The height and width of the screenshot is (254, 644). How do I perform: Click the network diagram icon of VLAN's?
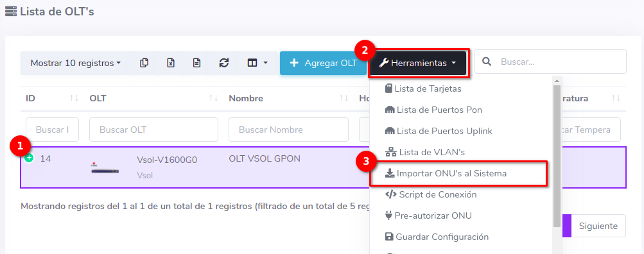point(390,152)
